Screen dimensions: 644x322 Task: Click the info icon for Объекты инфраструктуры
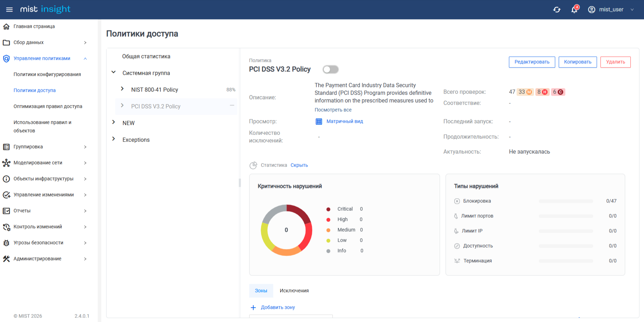click(6, 179)
